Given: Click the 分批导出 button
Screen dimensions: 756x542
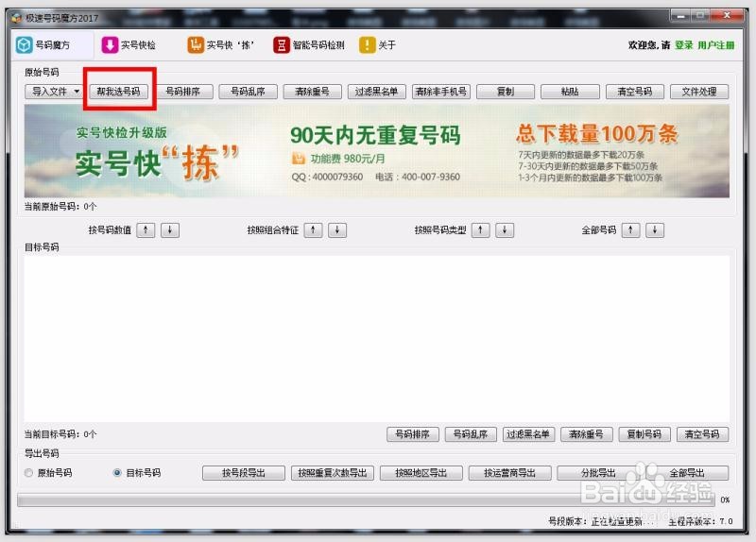Looking at the screenshot, I should coord(598,473).
